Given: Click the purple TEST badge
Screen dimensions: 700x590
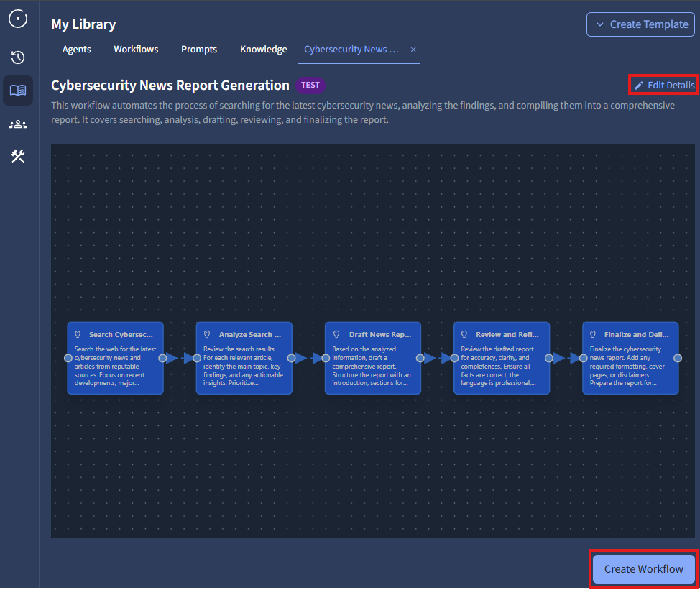Looking at the screenshot, I should (310, 86).
